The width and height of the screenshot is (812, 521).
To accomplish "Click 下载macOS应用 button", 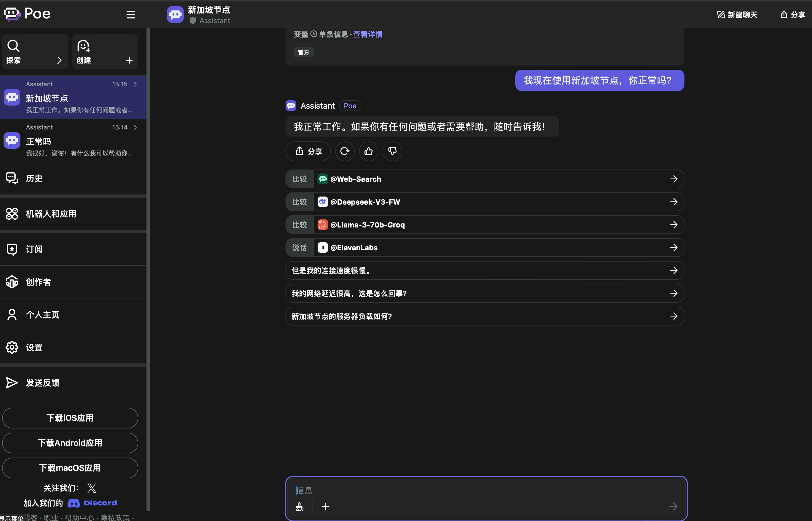I will point(70,468).
